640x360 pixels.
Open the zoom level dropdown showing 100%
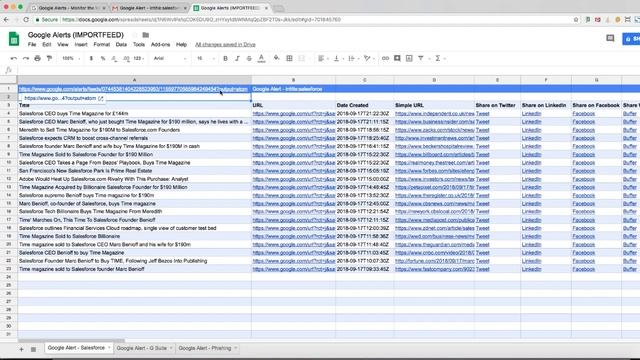point(70,58)
